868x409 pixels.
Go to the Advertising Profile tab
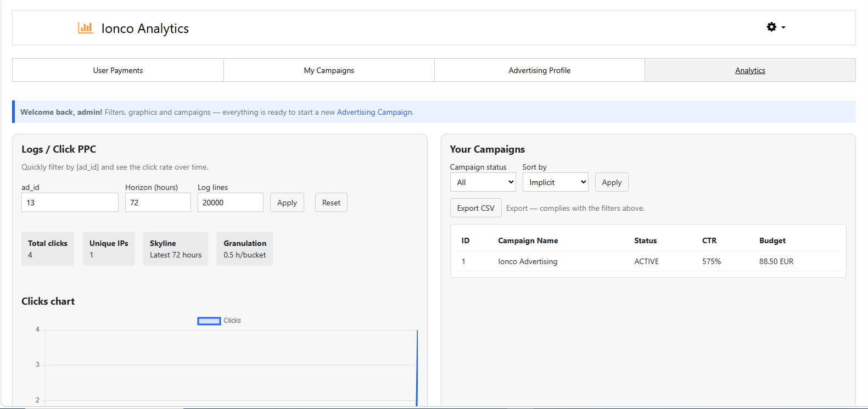[540, 70]
